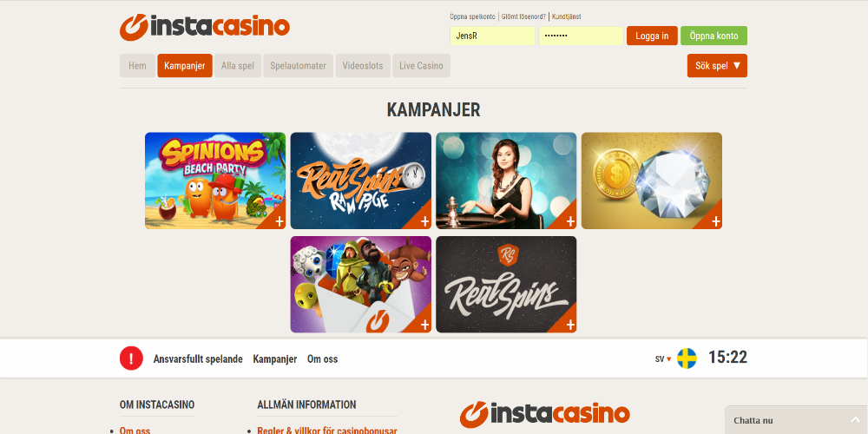Click the red exclamation warning icon
868x434 pixels.
[131, 358]
